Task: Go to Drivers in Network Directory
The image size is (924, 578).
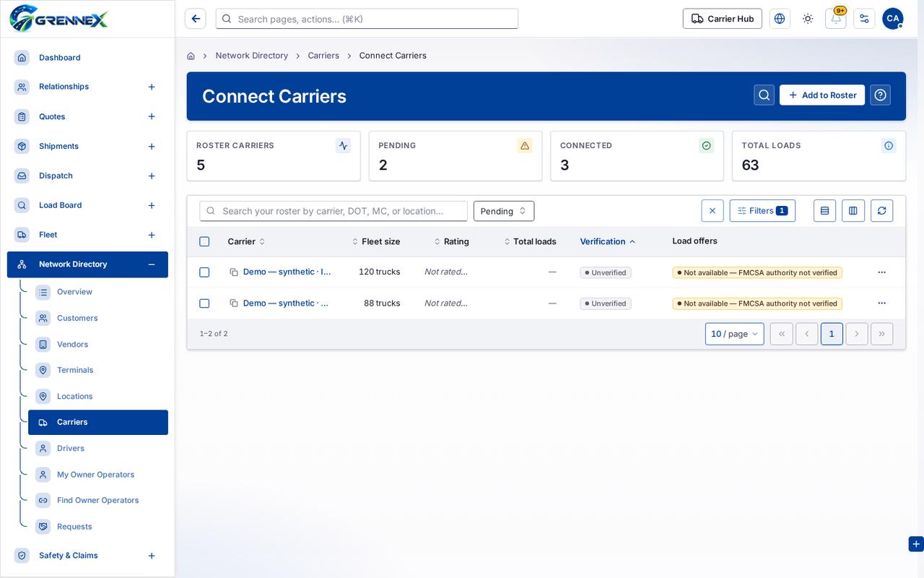Action: point(98,449)
